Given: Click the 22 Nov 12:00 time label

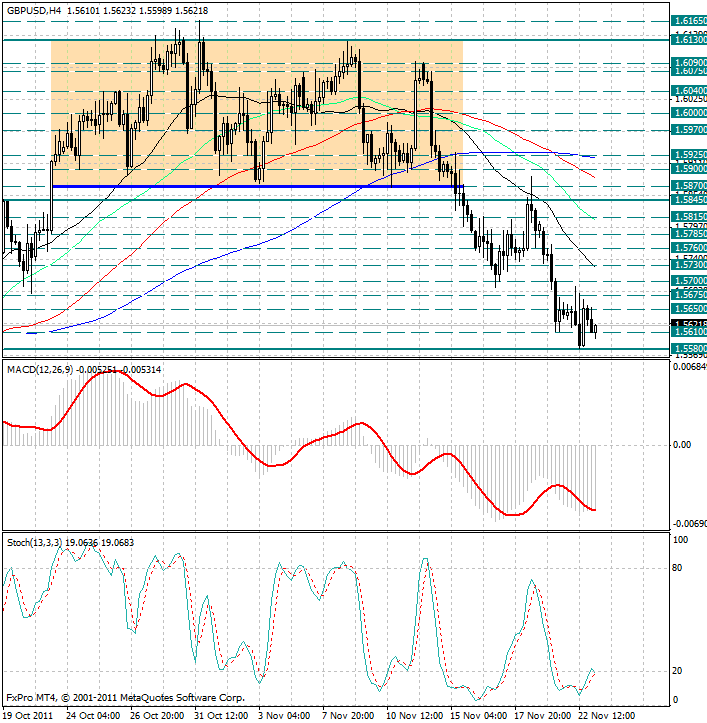Looking at the screenshot, I should click(606, 714).
